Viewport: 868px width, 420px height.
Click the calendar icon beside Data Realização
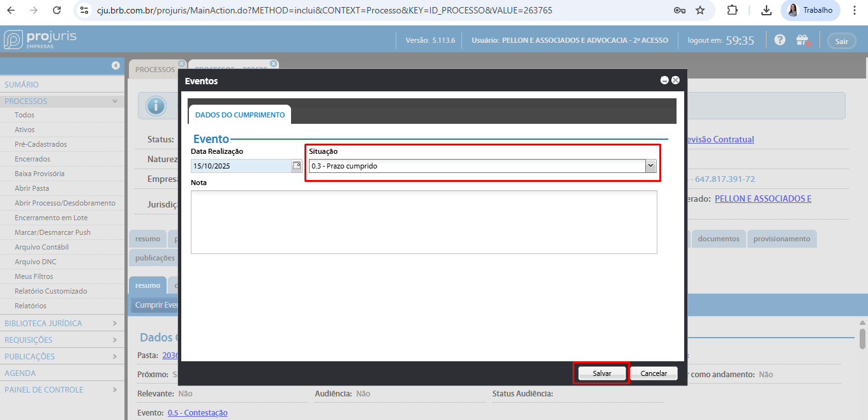pos(296,166)
